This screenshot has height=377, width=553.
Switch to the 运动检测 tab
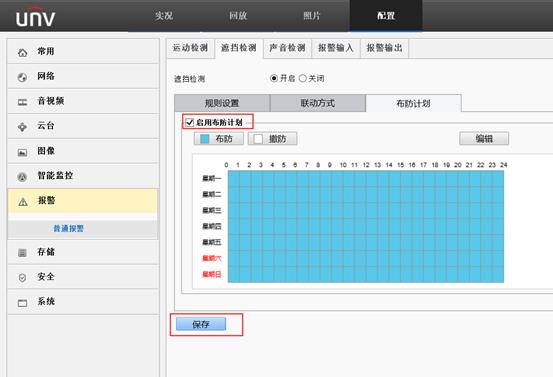click(x=190, y=48)
